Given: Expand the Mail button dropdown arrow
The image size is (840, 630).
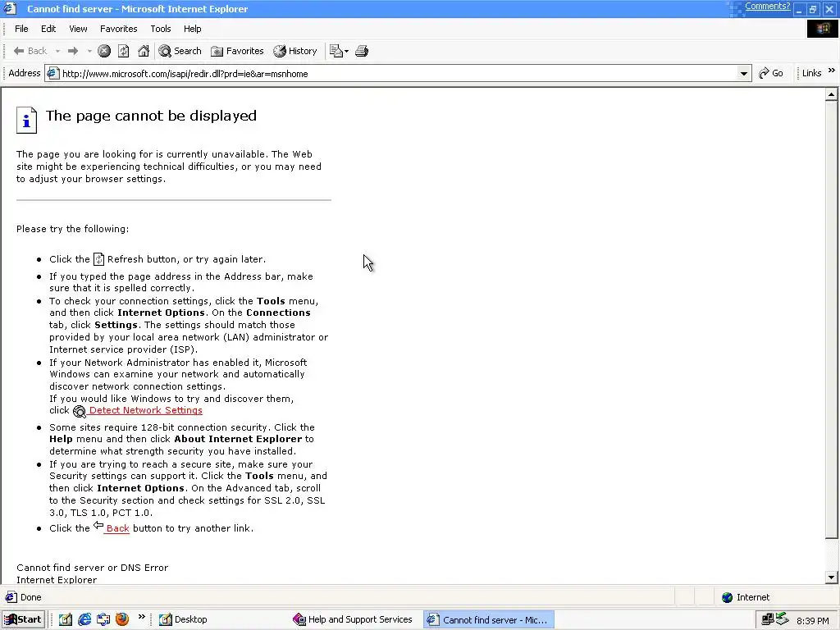Looking at the screenshot, I should pos(347,52).
